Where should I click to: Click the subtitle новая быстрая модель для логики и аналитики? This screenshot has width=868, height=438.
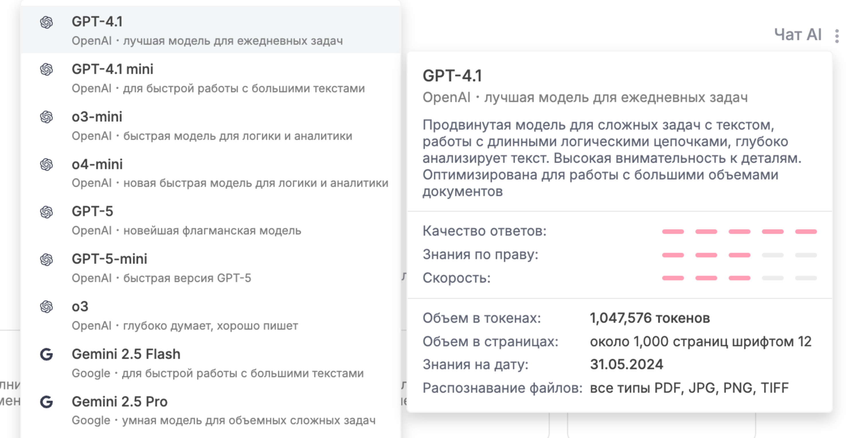pyautogui.click(x=256, y=183)
